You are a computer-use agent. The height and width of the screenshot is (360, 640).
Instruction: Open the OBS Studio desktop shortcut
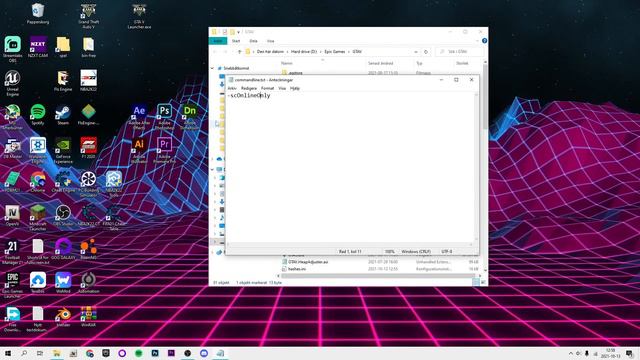(63, 216)
